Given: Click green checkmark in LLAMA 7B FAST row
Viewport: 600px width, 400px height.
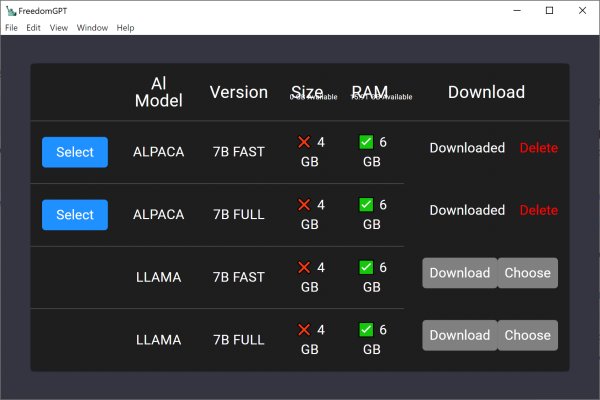Looking at the screenshot, I should click(366, 268).
